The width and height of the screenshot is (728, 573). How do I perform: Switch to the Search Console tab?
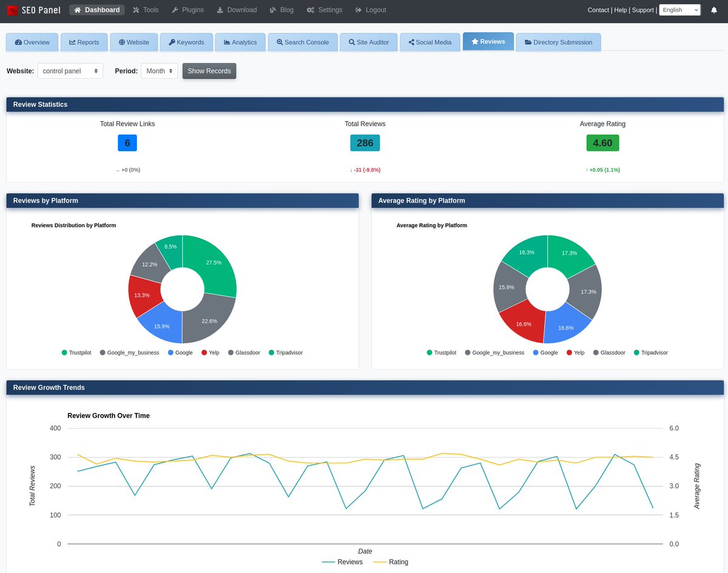point(303,42)
